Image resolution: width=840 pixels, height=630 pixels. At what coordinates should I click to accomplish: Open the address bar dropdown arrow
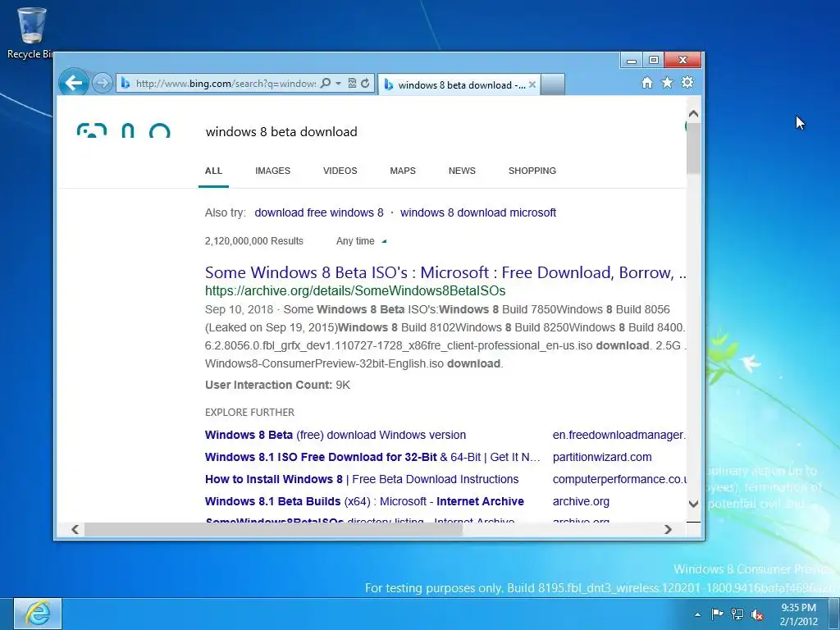pyautogui.click(x=338, y=84)
